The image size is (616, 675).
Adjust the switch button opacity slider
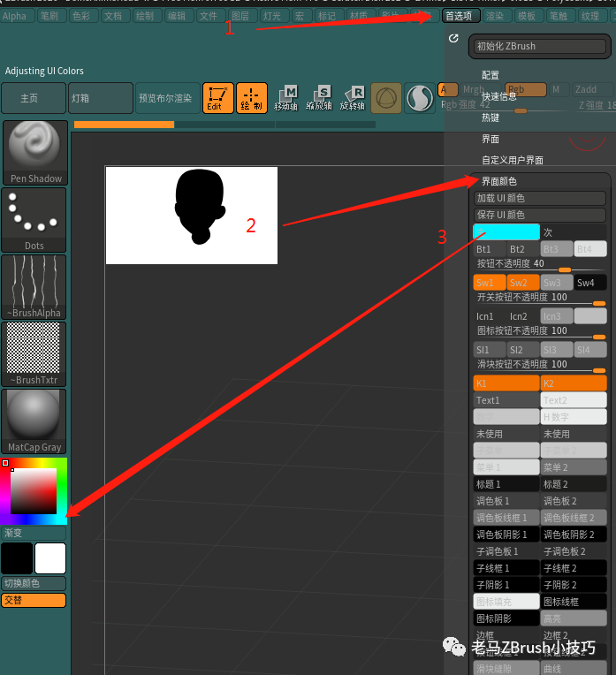(540, 298)
